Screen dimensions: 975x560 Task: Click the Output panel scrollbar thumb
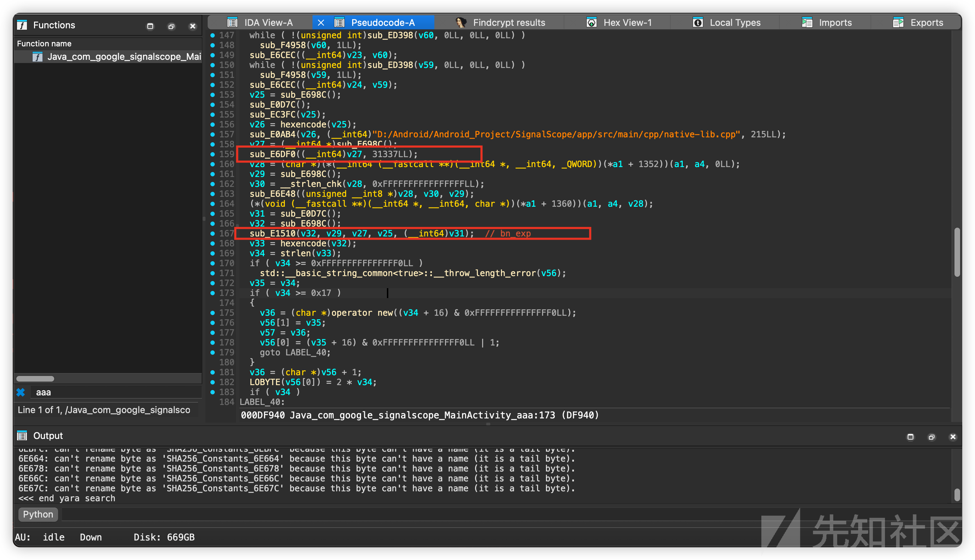[957, 495]
